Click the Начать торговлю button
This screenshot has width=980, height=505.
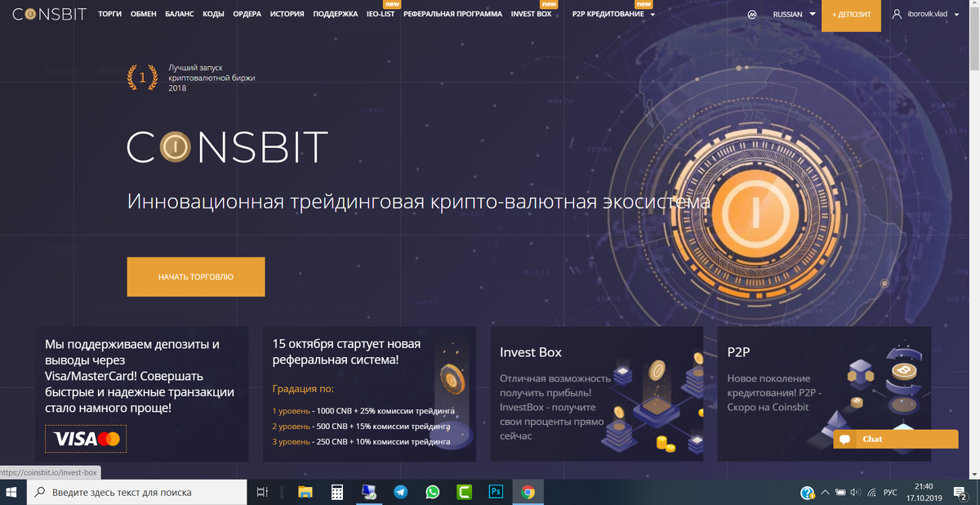(196, 277)
